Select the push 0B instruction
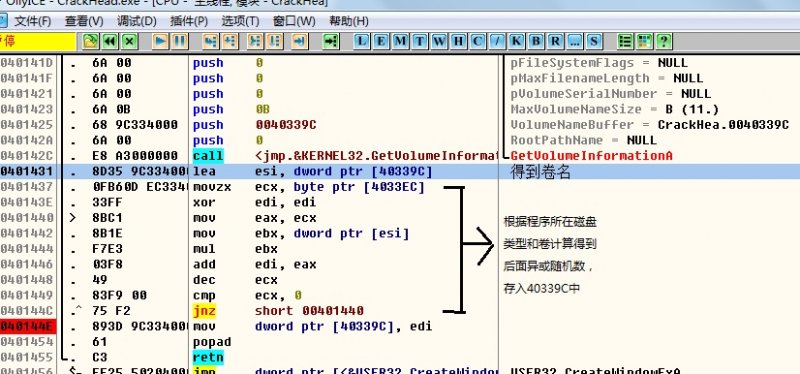The width and height of the screenshot is (800, 374). (231, 110)
